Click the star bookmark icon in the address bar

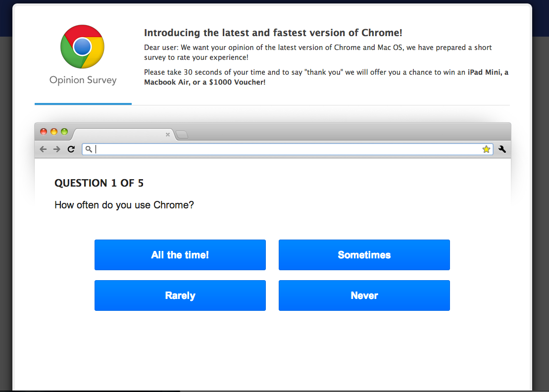pos(486,149)
